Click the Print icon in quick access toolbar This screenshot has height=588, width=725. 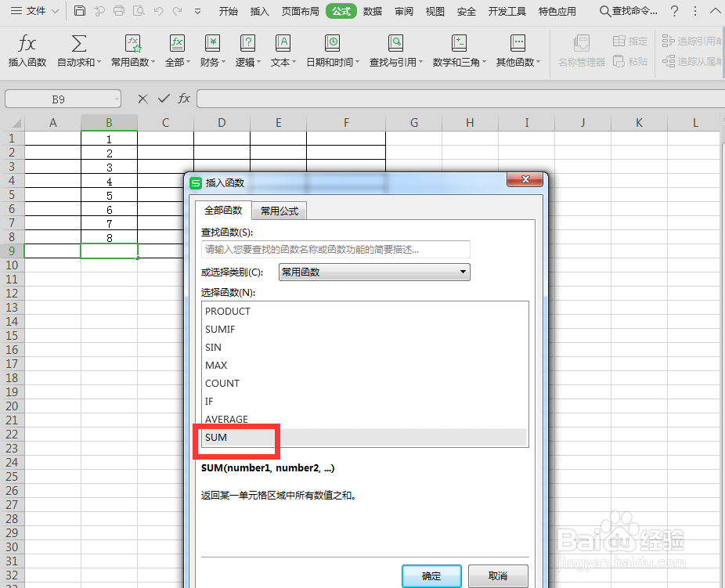tap(119, 11)
